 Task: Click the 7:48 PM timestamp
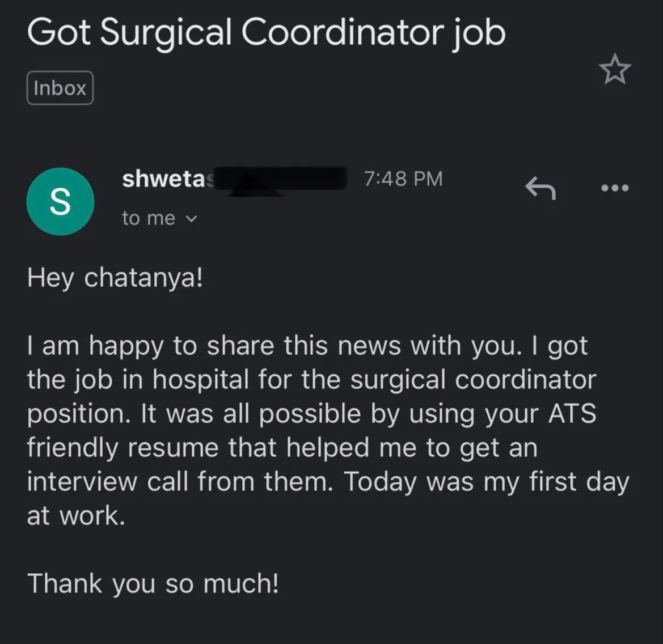403,179
